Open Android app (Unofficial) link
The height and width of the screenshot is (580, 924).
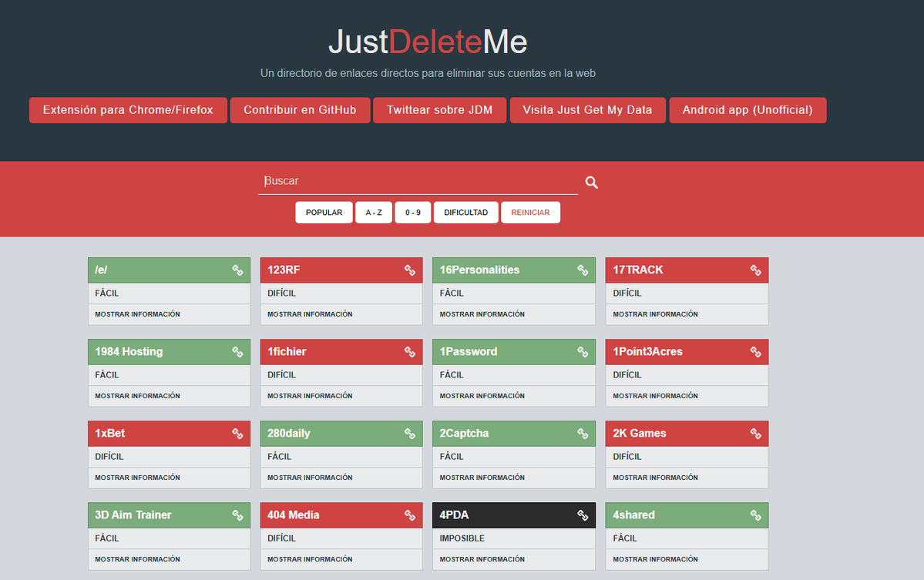pyautogui.click(x=748, y=110)
